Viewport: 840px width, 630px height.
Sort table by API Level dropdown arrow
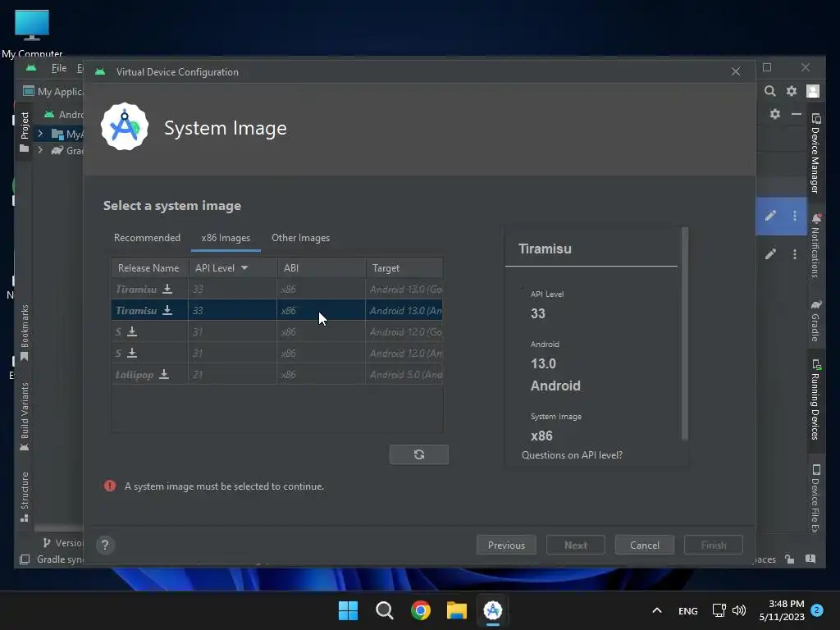pos(244,267)
